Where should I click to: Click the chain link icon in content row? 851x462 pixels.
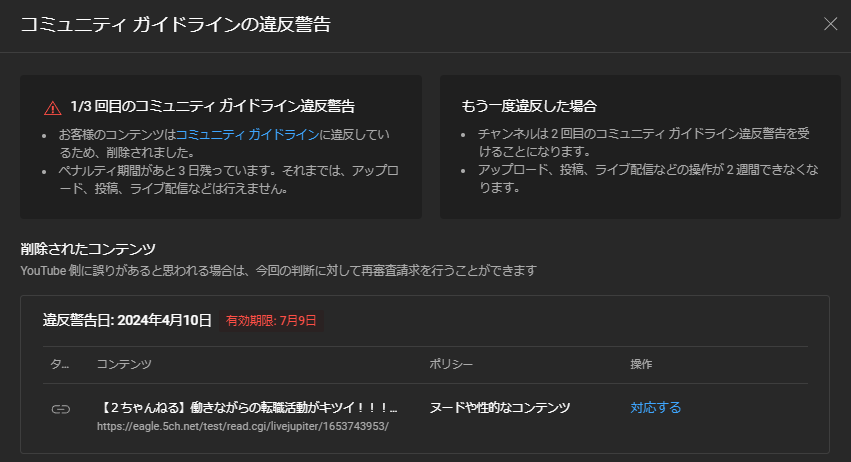click(60, 408)
